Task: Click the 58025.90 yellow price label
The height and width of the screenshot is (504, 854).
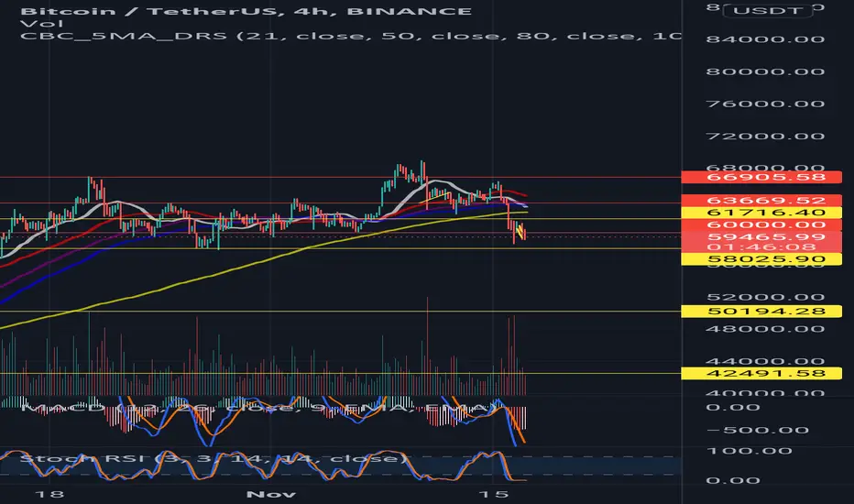Action: pyautogui.click(x=761, y=259)
